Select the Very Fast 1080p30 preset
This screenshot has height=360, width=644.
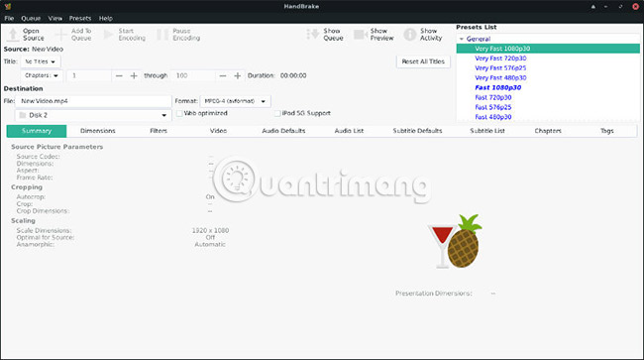[548, 49]
